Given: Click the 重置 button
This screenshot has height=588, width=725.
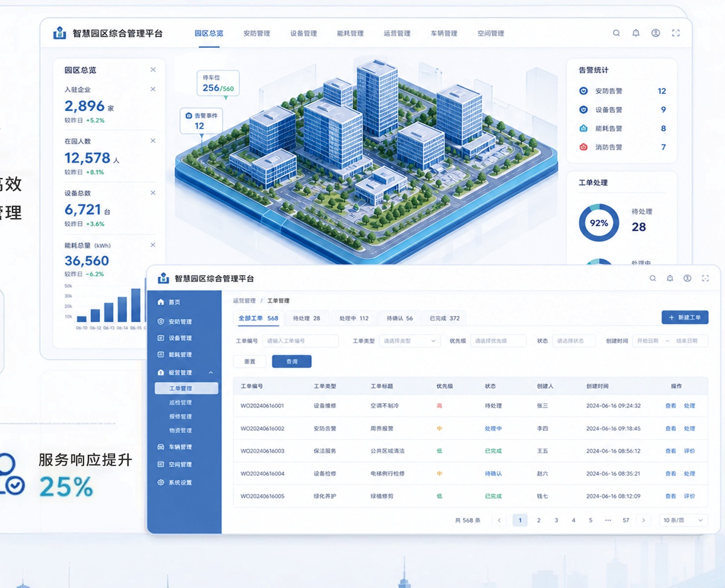Looking at the screenshot, I should click(250, 362).
